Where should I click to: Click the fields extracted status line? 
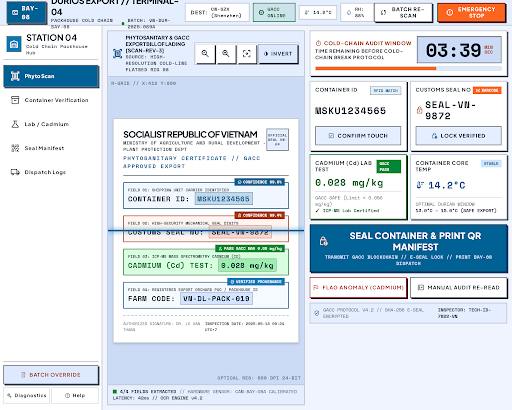point(205,392)
